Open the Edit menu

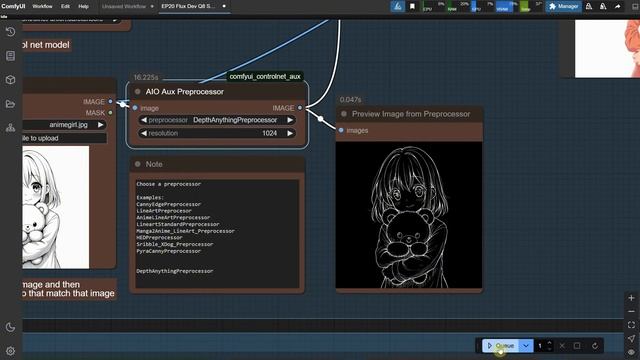65,7
